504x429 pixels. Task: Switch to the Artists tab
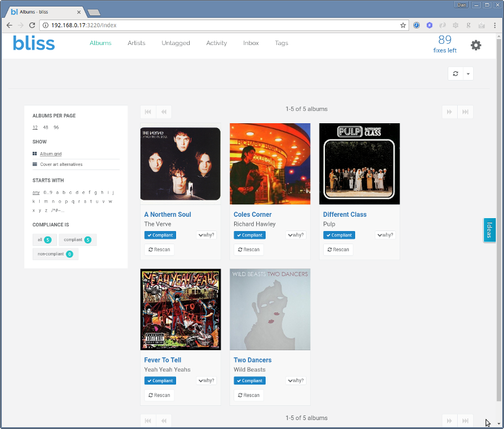coord(136,43)
